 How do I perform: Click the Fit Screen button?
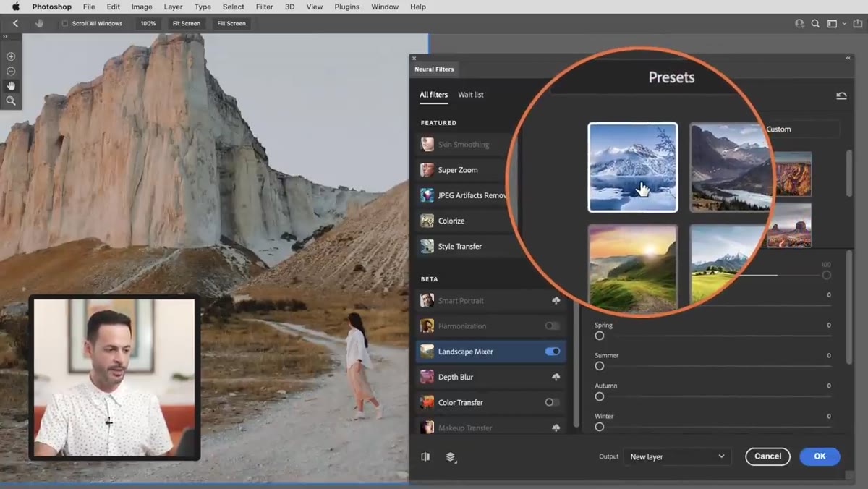[x=186, y=23]
